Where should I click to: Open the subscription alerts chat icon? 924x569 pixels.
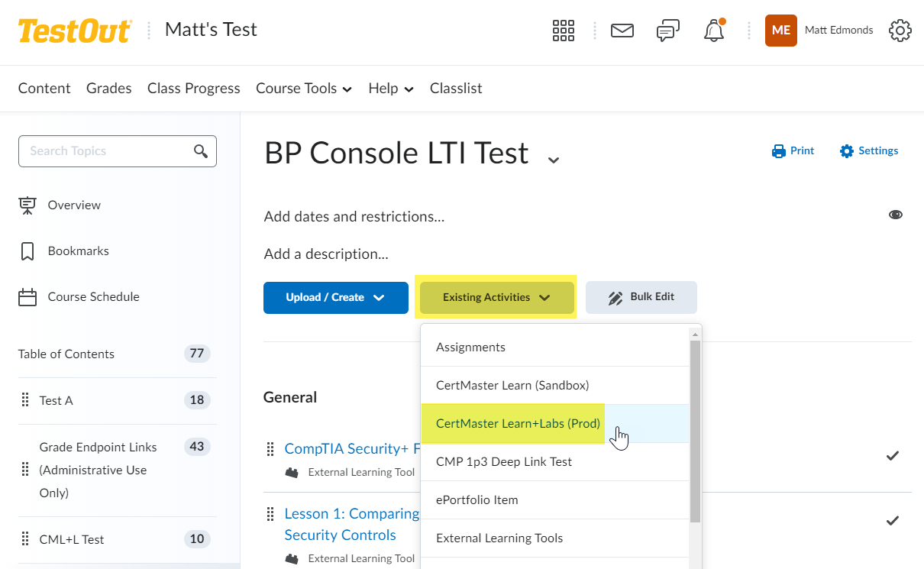pos(667,31)
